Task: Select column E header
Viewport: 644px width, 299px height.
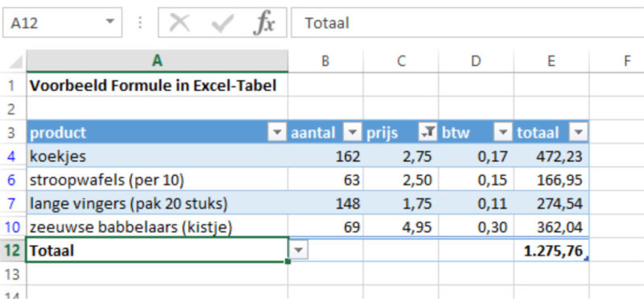Action: (551, 61)
